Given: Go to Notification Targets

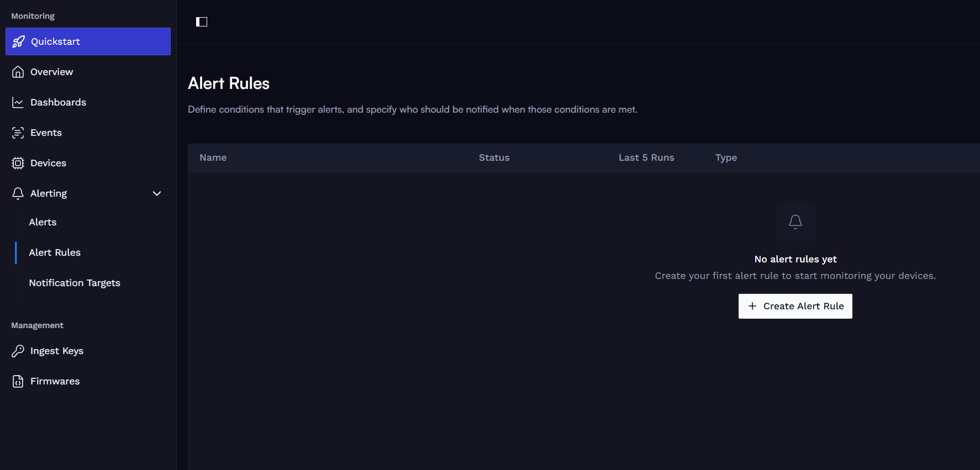Looking at the screenshot, I should tap(75, 283).
